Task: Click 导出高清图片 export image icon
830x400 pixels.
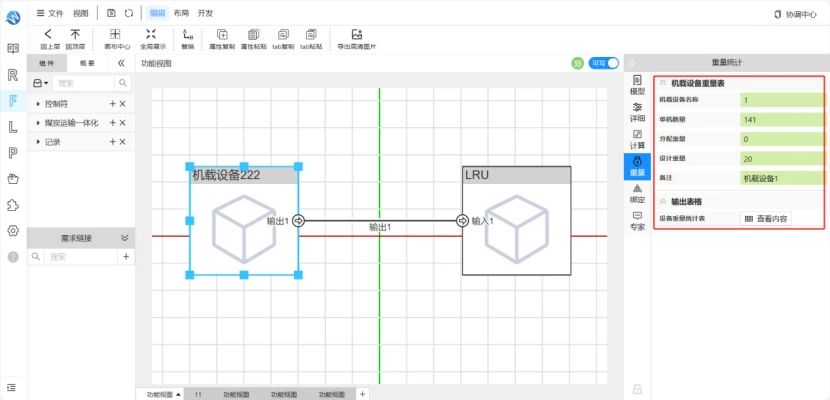Action: pos(357,34)
